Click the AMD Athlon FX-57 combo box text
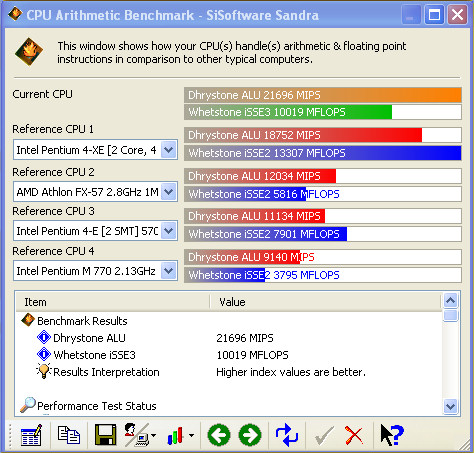474x453 pixels. click(x=87, y=192)
